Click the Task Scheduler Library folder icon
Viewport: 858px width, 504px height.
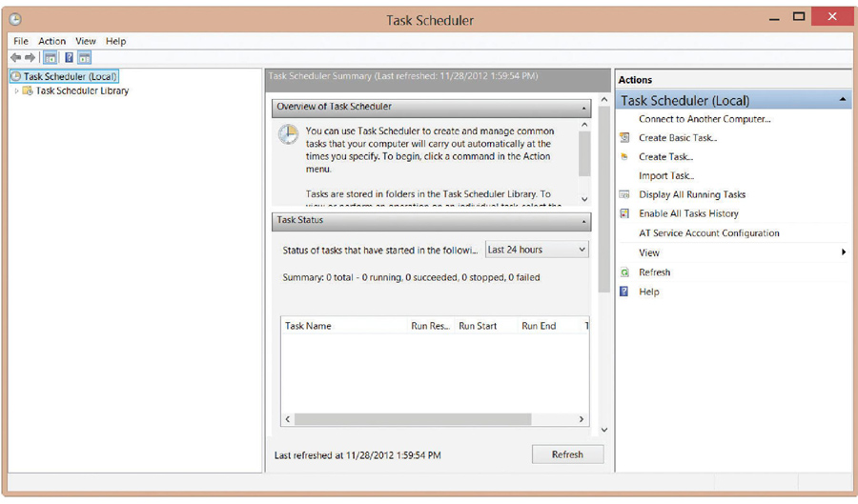(28, 91)
